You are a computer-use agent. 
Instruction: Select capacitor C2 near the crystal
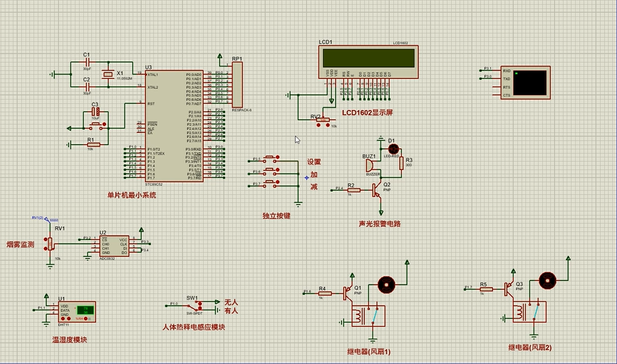click(87, 87)
